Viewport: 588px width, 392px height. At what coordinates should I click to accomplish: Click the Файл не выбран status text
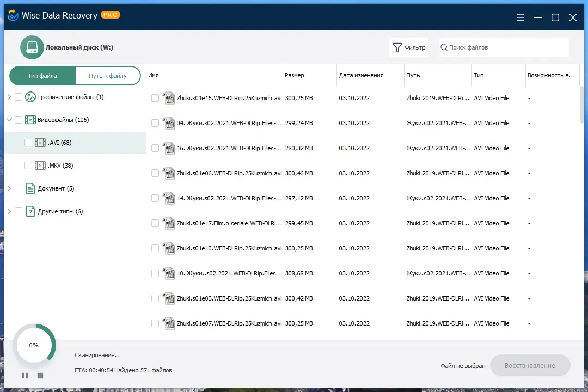point(463,366)
